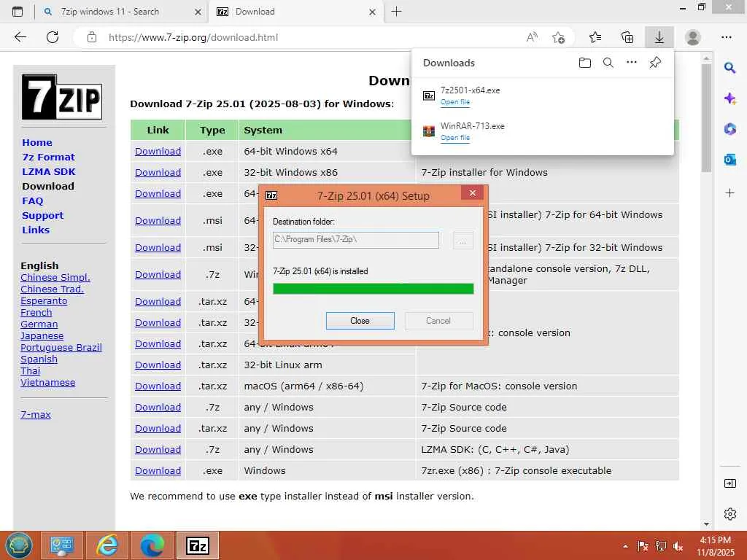This screenshot has width=747, height=560.
Task: Click Close in 7-Zip Setup dialog
Action: point(360,321)
